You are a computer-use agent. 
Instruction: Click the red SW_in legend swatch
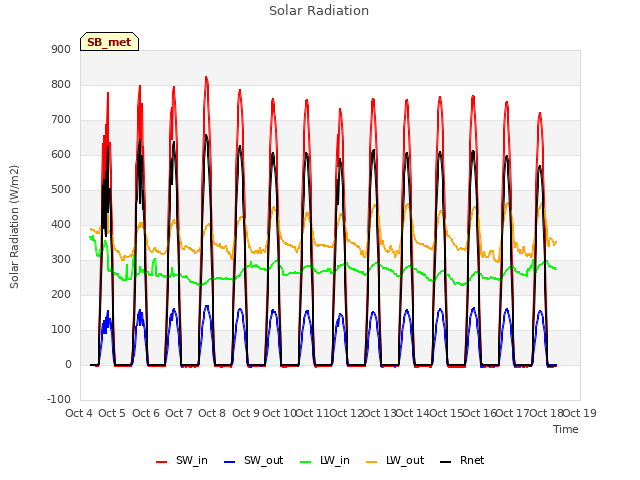click(x=162, y=462)
